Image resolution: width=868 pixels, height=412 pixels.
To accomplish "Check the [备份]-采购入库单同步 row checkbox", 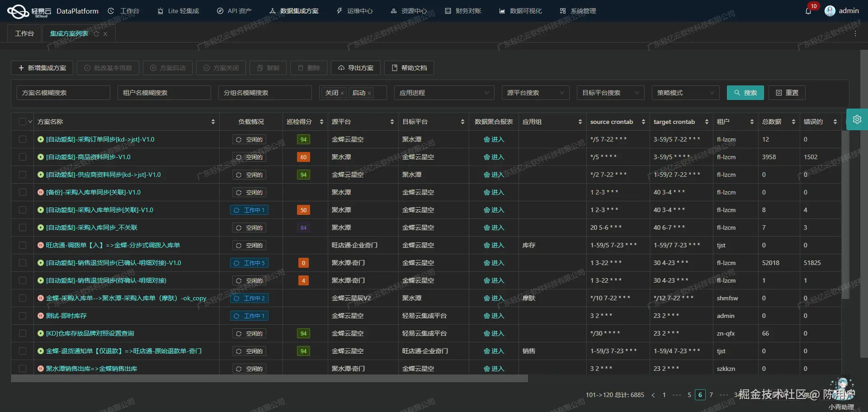I will point(23,192).
